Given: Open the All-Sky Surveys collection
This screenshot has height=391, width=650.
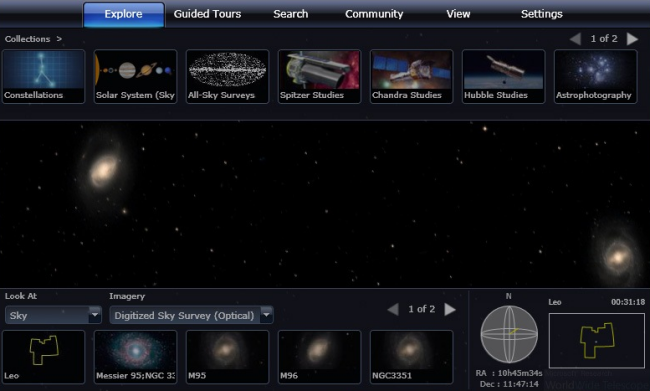Looking at the screenshot, I should [228, 76].
